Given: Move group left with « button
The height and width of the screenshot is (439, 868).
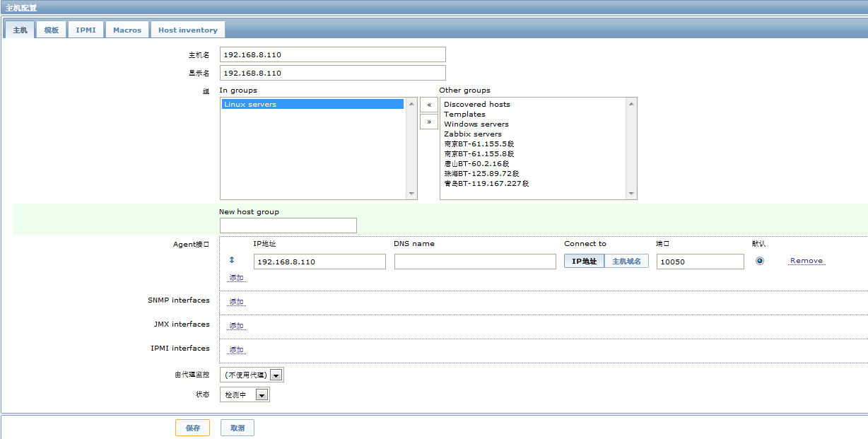Looking at the screenshot, I should [428, 104].
